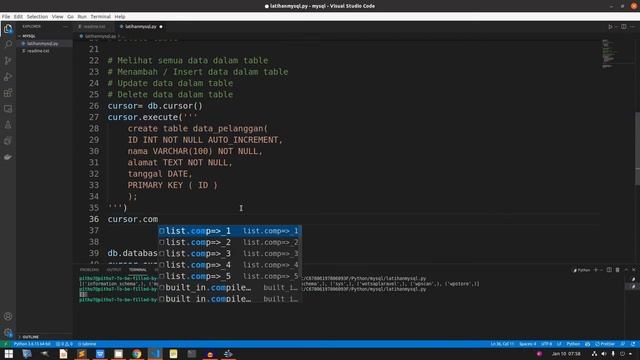Screen dimensions: 640x360
Task: Split the editor to the right
Action: [x=624, y=27]
